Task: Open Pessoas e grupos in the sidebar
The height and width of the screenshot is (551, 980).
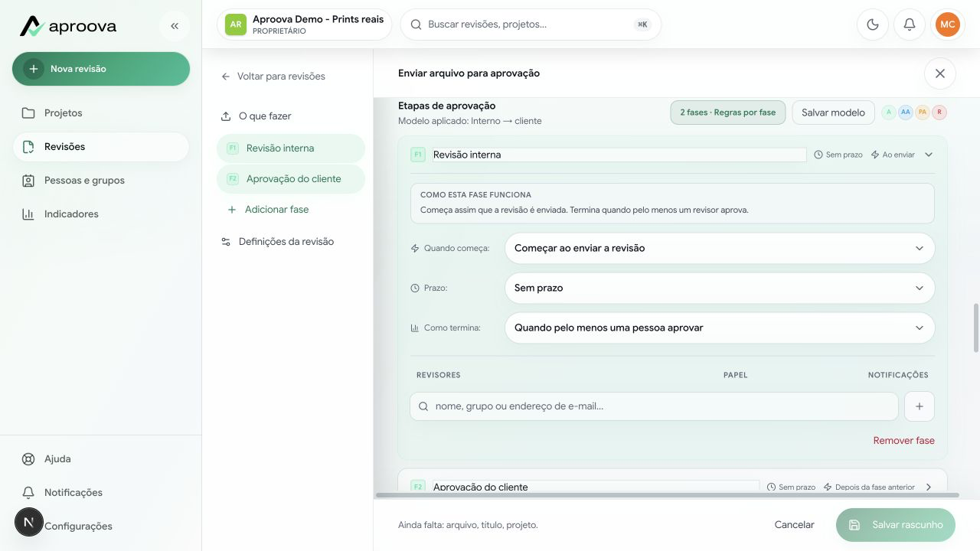Action: pyautogui.click(x=101, y=181)
